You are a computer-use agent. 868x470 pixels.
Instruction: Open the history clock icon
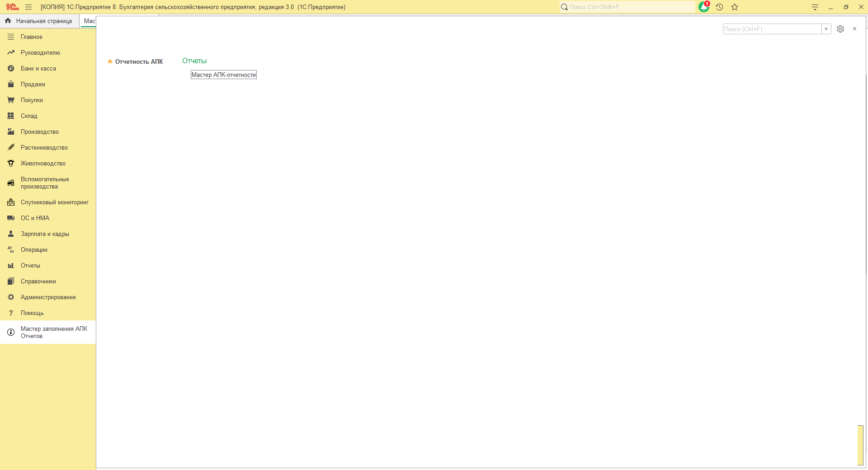pyautogui.click(x=719, y=7)
